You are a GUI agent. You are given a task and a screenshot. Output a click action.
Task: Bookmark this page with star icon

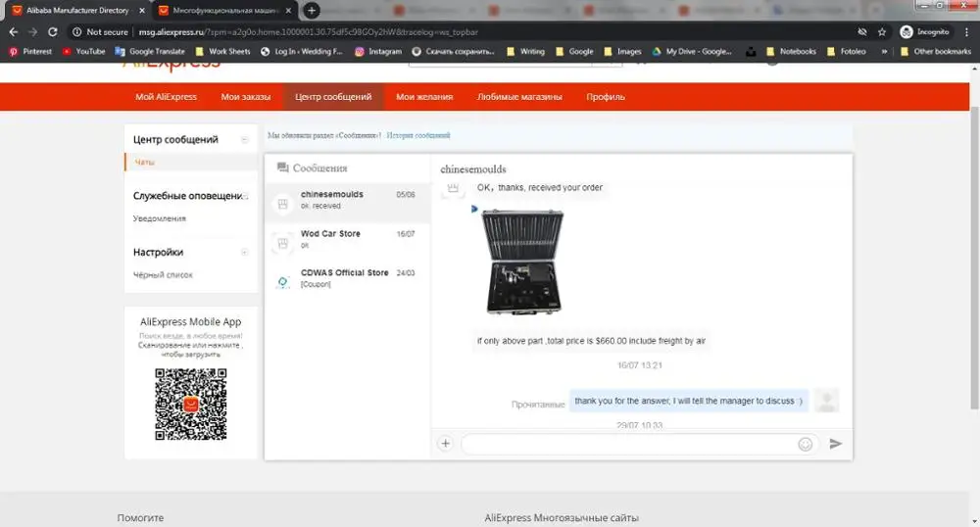pyautogui.click(x=881, y=32)
